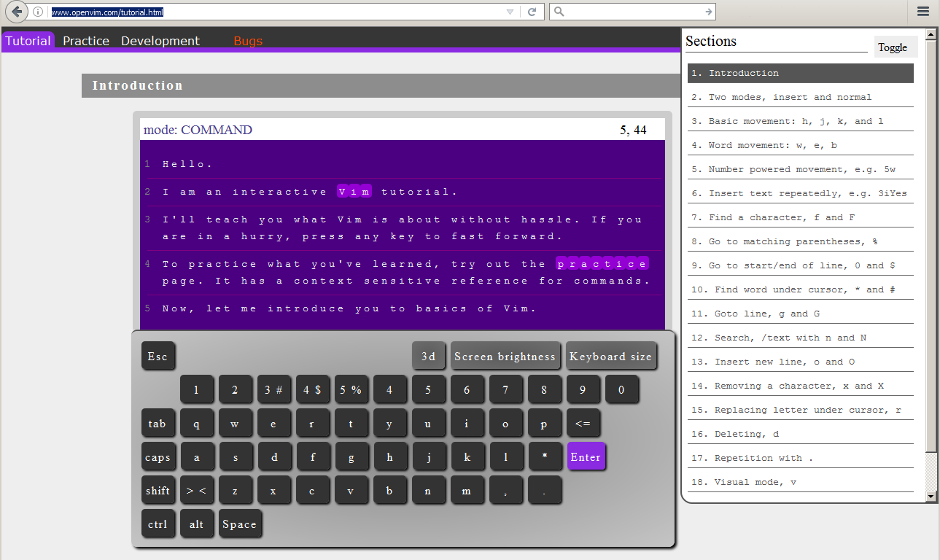Click the Sections panel scroll up arrow
Screen dimensions: 940x560
click(x=931, y=34)
